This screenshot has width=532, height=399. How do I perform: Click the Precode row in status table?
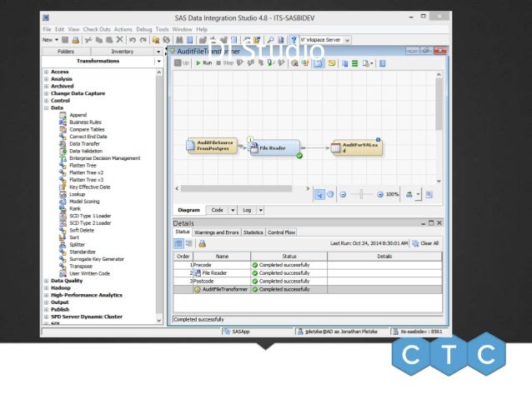[x=308, y=265]
